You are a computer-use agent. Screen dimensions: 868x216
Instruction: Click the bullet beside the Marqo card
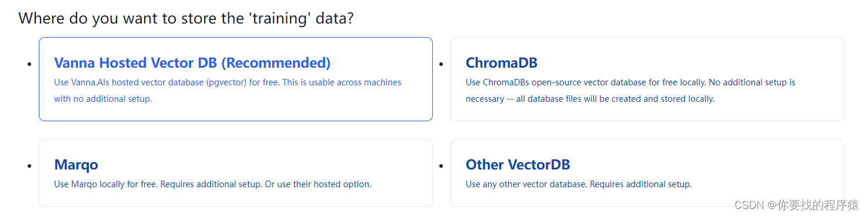[x=29, y=165]
